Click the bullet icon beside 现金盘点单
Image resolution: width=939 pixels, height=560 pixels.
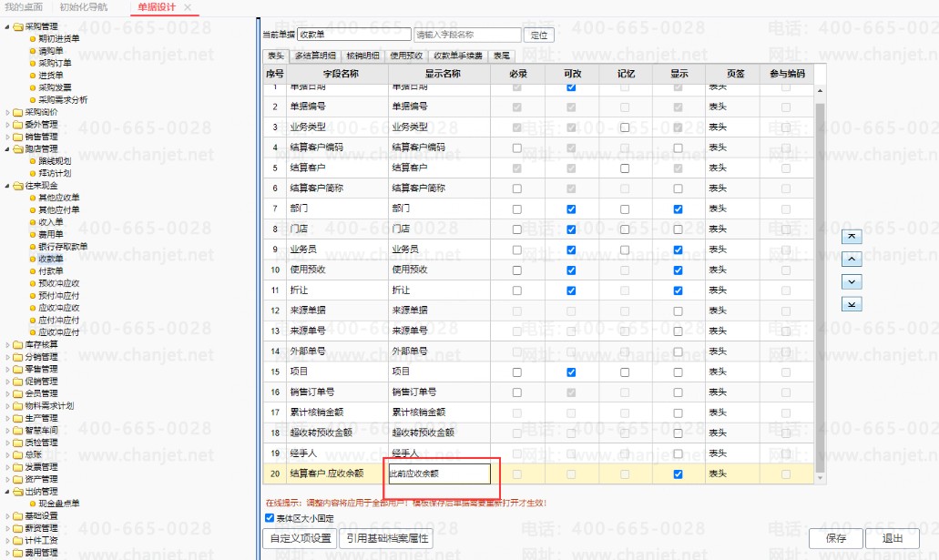coord(33,504)
